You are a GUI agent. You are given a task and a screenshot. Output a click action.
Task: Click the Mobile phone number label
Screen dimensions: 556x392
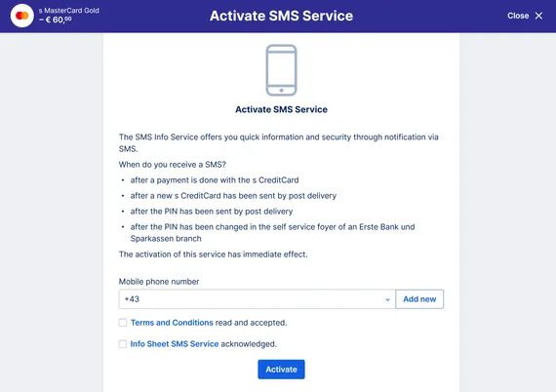click(159, 282)
